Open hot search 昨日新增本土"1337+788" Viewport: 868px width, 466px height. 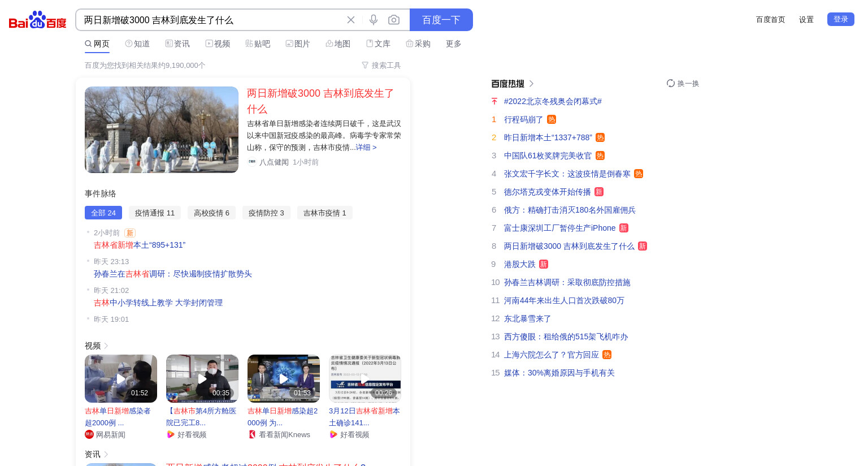click(x=548, y=137)
